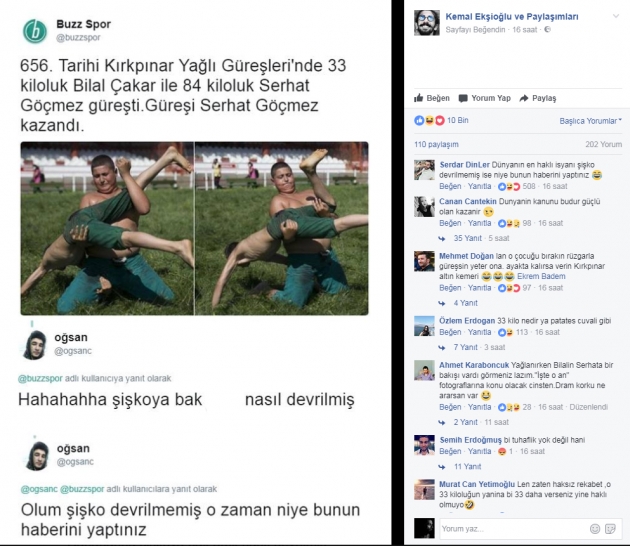Screen dimensions: 630x546
Task: Open Kemal Ekşioğlu page profile picture
Action: 427,23
